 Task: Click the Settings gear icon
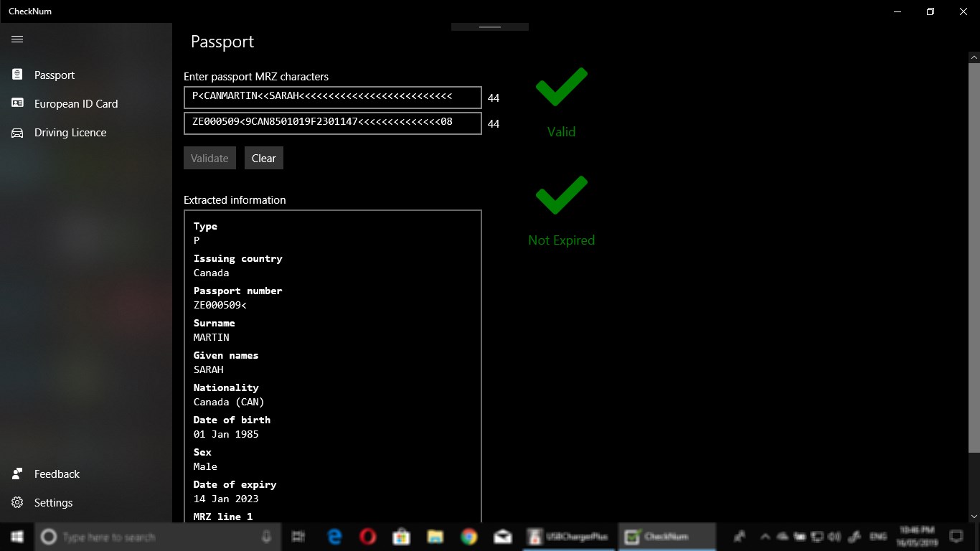[17, 502]
